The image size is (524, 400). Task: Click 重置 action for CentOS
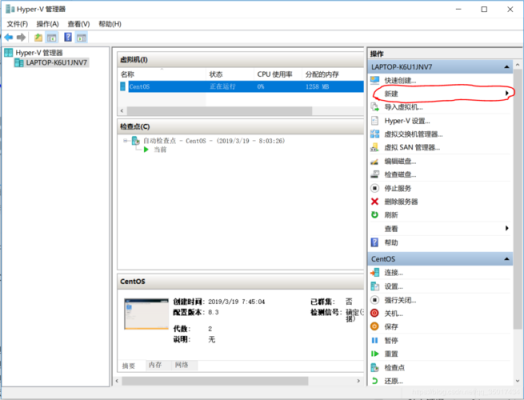391,354
